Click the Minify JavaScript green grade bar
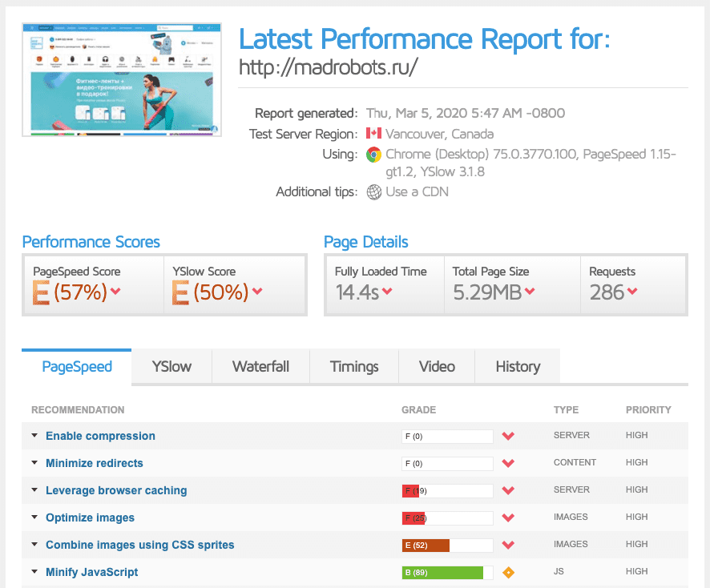 (x=443, y=573)
